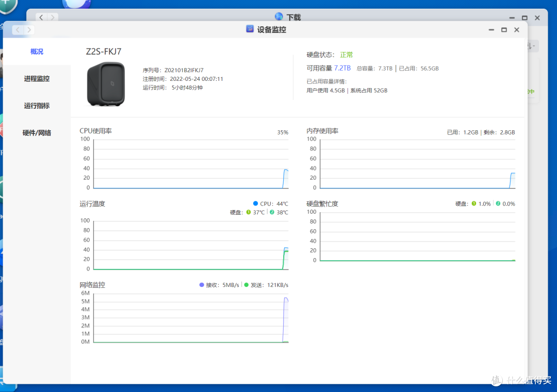Select the 概况 overview tab

[37, 52]
